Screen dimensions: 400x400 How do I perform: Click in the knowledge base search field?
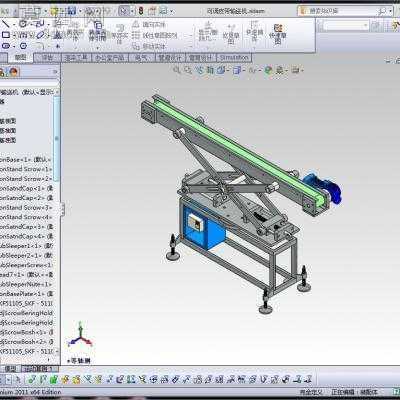point(342,11)
